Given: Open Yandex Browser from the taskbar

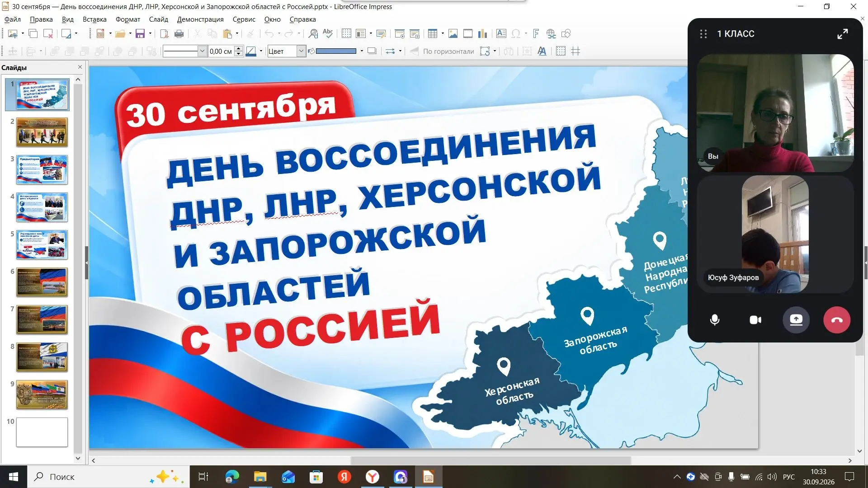Looking at the screenshot, I should pos(372,477).
